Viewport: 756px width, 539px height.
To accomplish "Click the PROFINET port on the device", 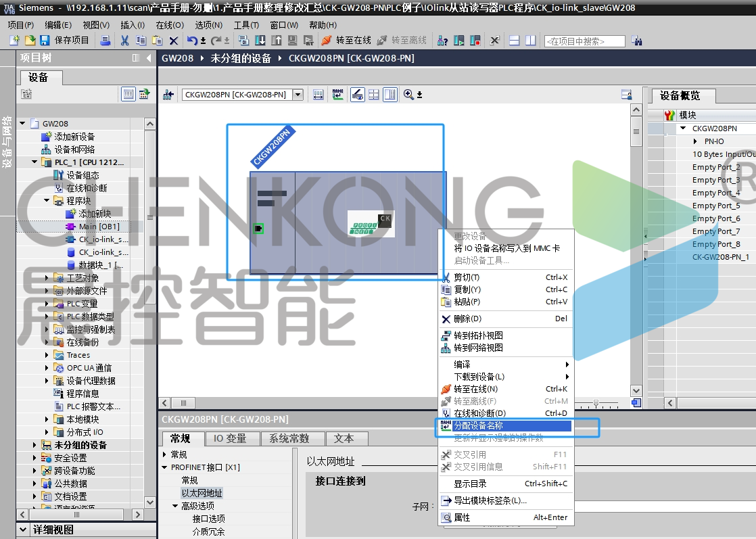I will pos(258,229).
